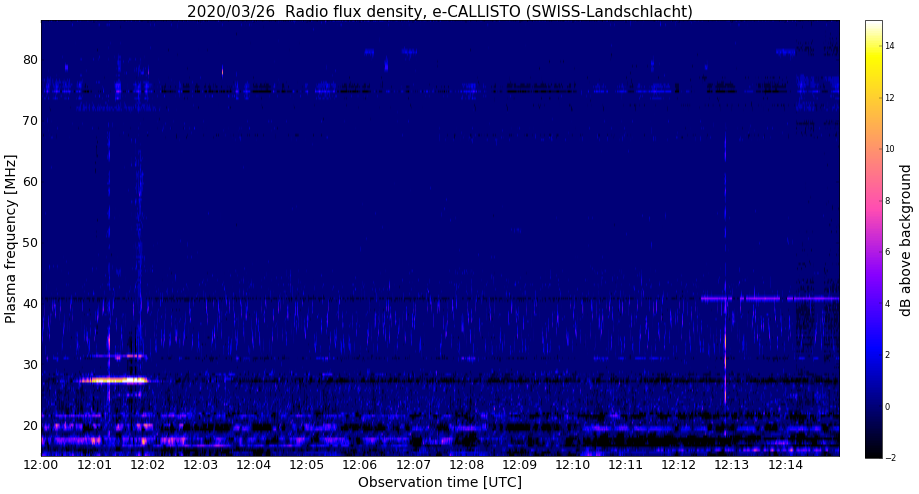Select the 12:09 time tick label
Image resolution: width=919 pixels, height=494 pixels.
point(520,465)
